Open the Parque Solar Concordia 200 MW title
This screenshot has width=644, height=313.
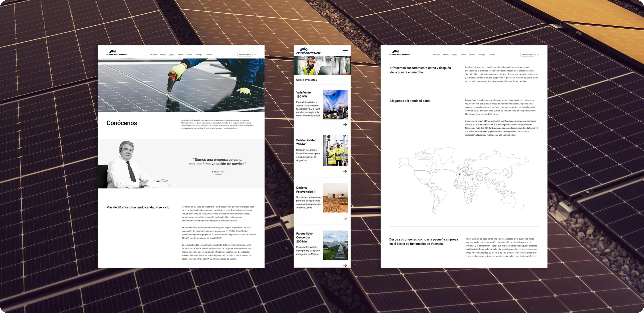click(304, 238)
